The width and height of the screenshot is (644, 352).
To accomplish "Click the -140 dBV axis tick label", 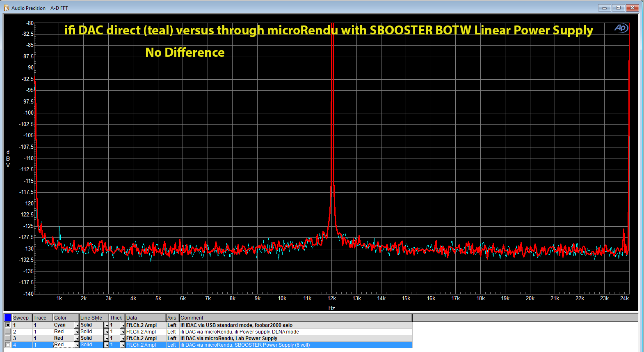I will tap(28, 293).
